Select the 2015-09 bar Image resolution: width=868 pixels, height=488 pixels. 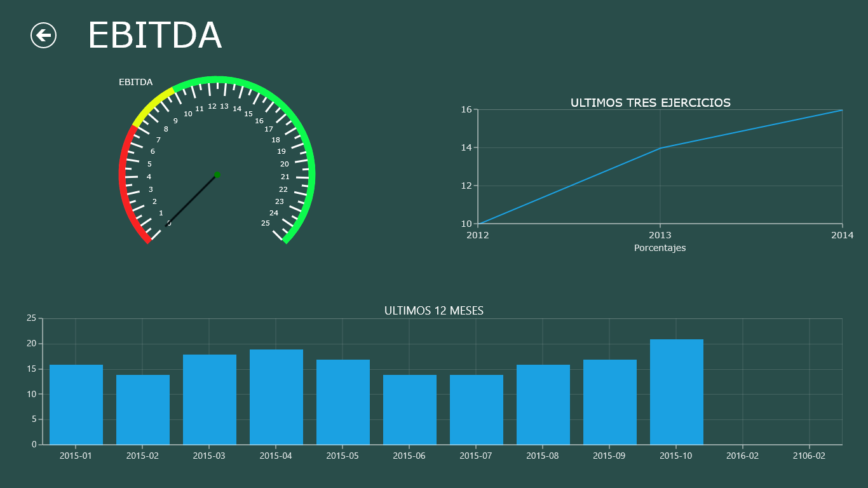point(610,402)
